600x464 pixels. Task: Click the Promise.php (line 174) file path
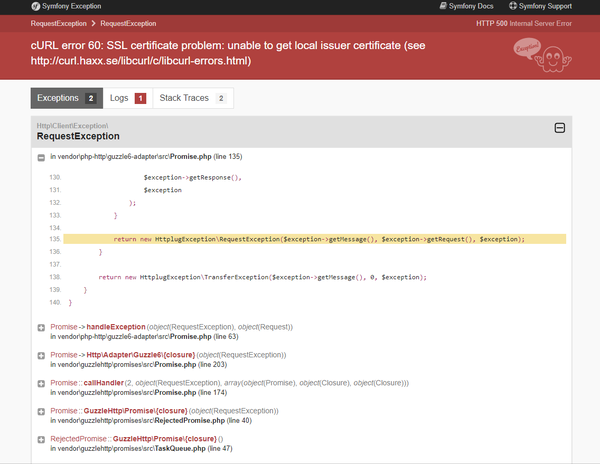pos(139,392)
